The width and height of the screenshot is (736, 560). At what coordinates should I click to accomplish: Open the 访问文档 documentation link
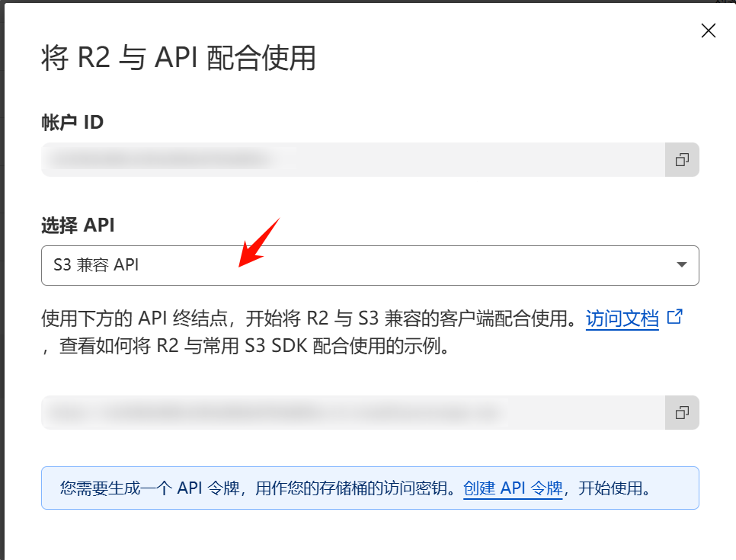(x=622, y=318)
